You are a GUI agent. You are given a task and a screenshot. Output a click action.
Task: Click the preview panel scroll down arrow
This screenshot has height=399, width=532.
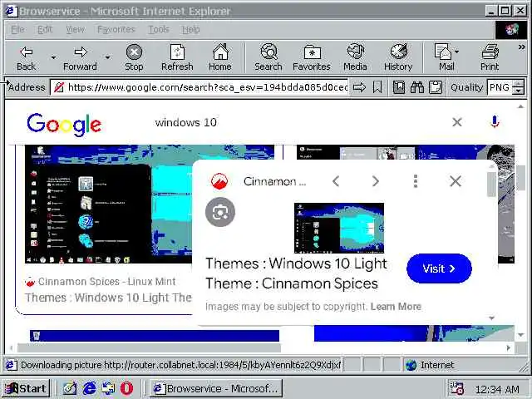coord(491,318)
